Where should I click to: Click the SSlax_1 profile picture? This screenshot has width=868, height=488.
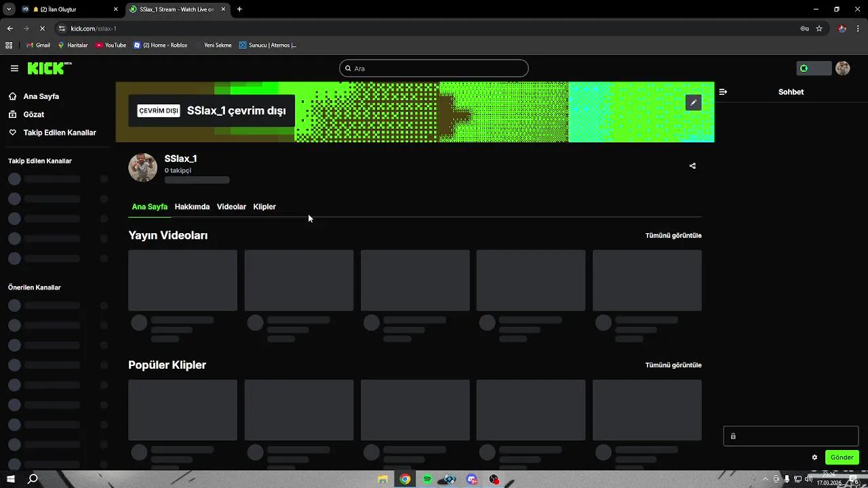[x=142, y=167]
